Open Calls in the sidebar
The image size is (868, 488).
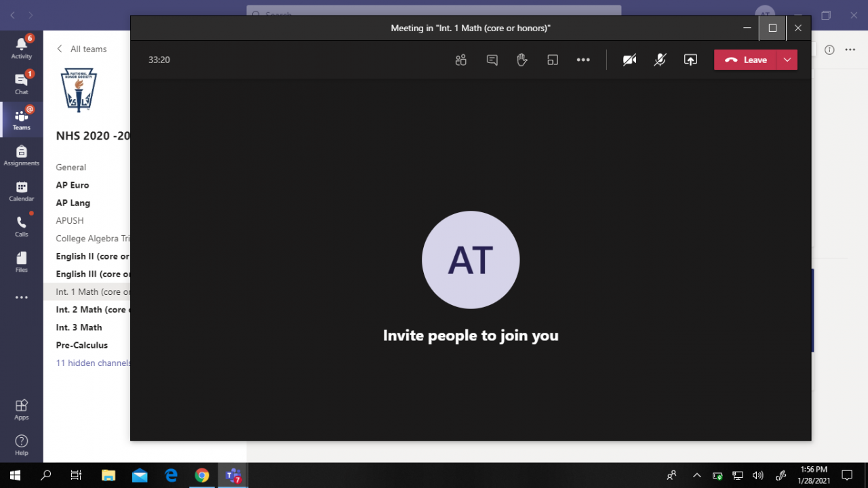22,226
